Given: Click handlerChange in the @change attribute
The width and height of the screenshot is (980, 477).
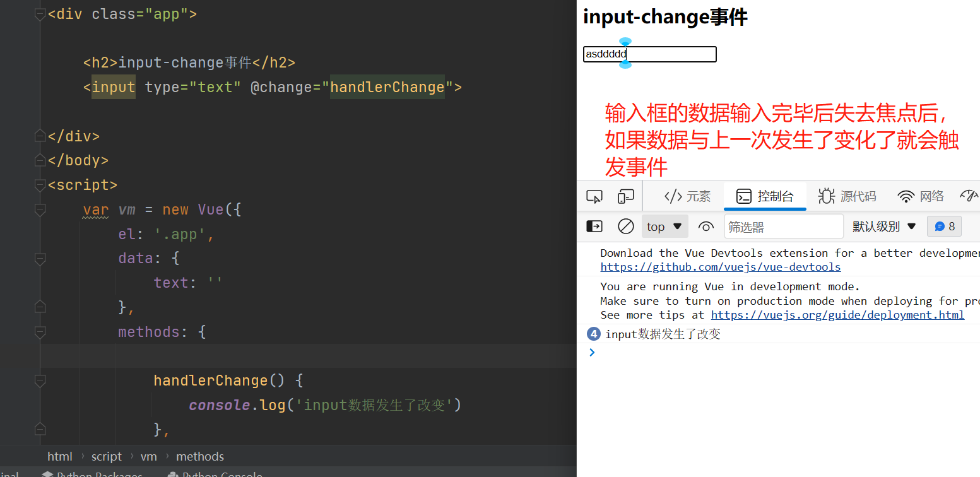Looking at the screenshot, I should pyautogui.click(x=387, y=87).
